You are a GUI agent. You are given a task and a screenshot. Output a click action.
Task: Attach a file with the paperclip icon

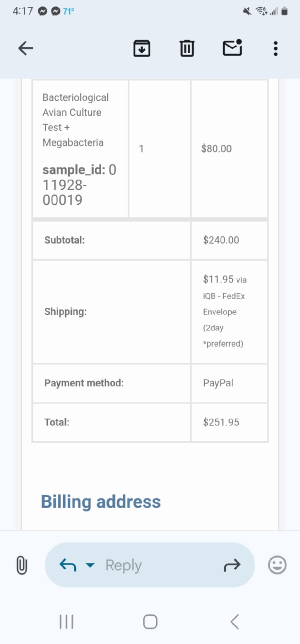[22, 565]
